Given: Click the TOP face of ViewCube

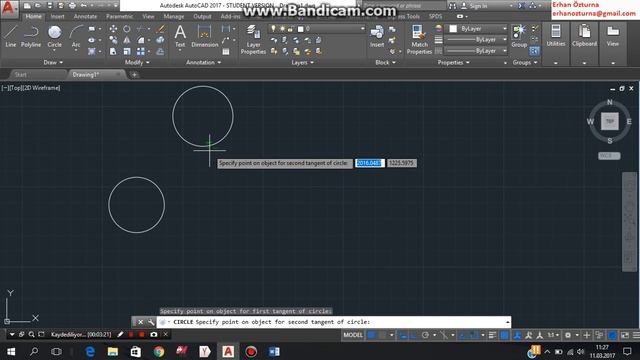Looking at the screenshot, I should click(610, 121).
